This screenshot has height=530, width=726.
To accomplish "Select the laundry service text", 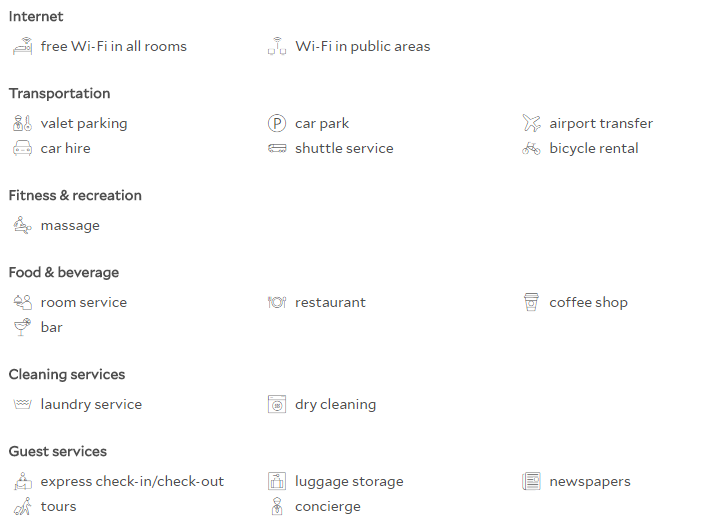I will click(91, 405).
